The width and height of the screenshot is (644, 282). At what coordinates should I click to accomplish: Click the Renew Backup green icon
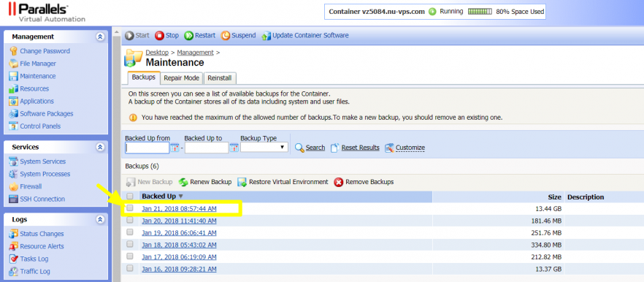pos(183,182)
